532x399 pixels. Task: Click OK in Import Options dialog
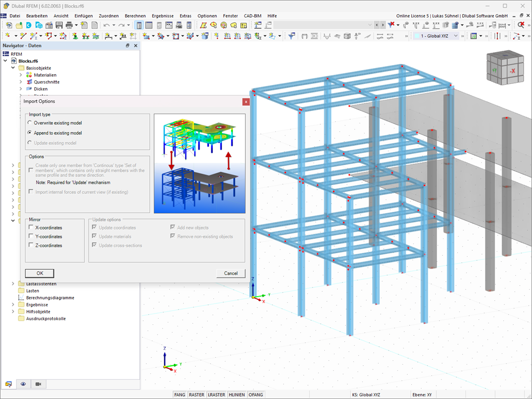40,273
